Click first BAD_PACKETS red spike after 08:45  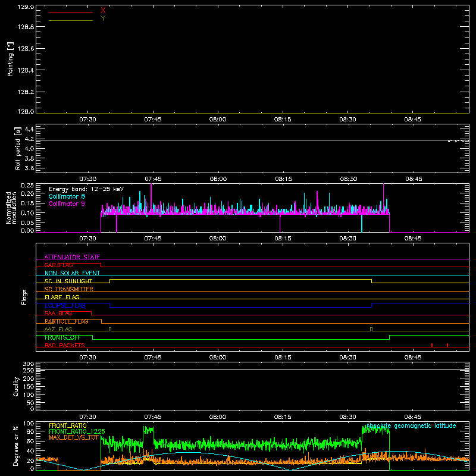(432, 345)
